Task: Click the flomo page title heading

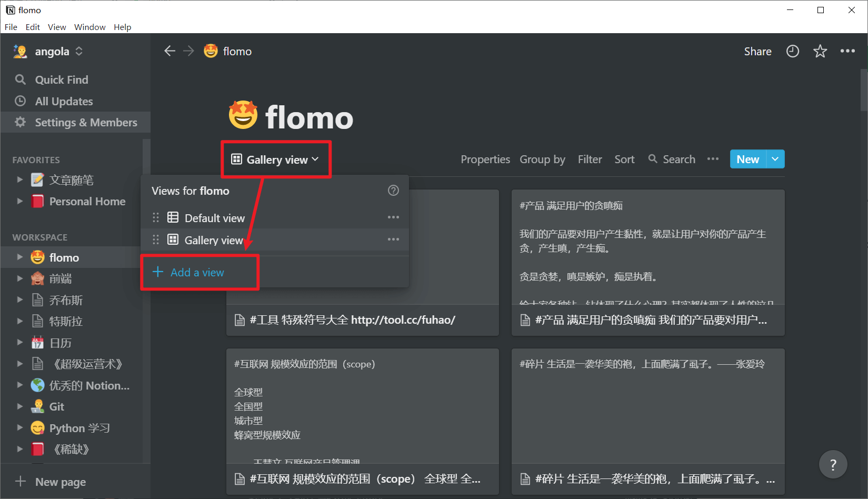Action: (309, 117)
